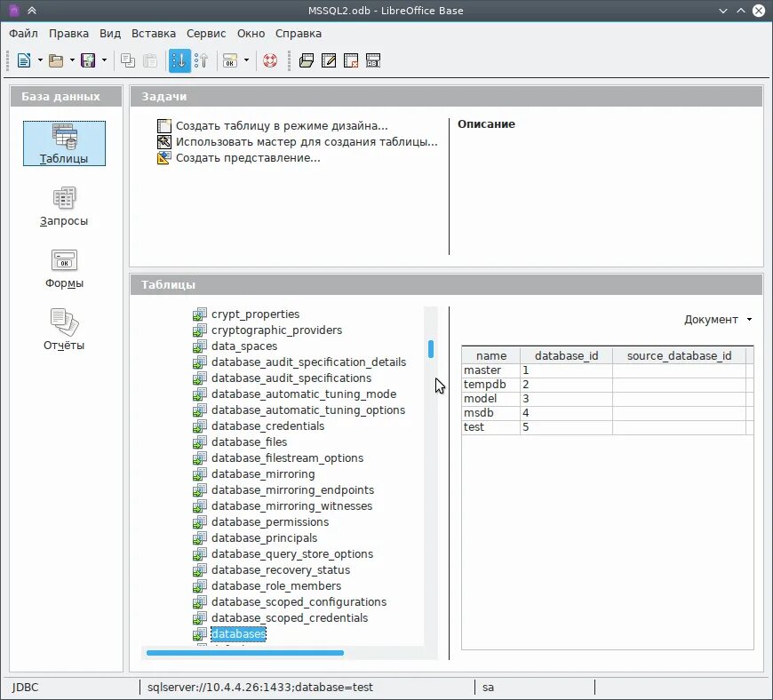Image resolution: width=773 pixels, height=700 pixels.
Task: Select the database_role_members table
Action: coord(276,586)
